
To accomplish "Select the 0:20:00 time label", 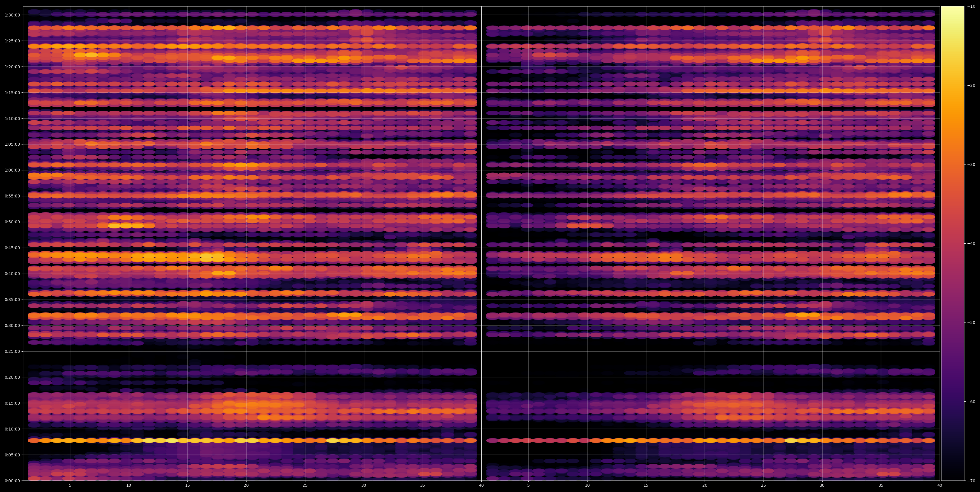I will click(12, 377).
